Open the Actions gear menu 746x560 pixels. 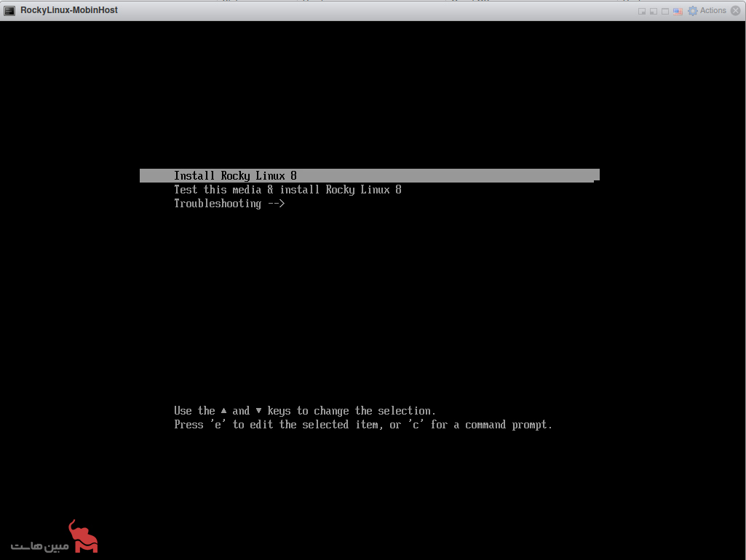click(x=707, y=10)
